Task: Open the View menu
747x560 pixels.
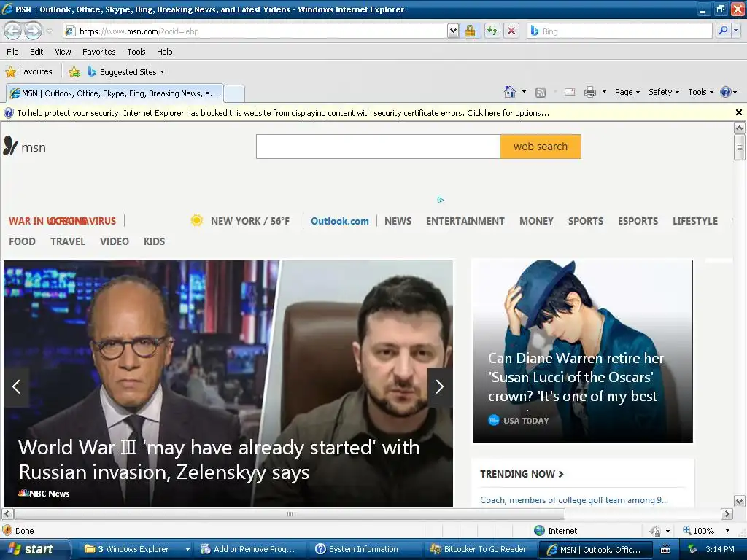Action: pyautogui.click(x=63, y=52)
